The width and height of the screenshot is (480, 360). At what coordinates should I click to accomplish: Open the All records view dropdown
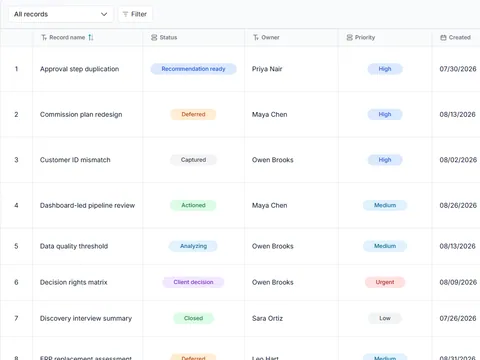point(61,14)
